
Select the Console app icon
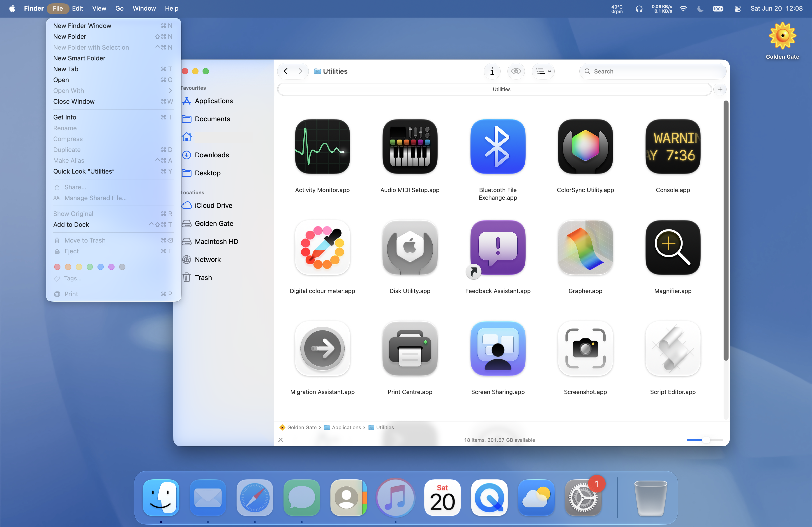673,147
